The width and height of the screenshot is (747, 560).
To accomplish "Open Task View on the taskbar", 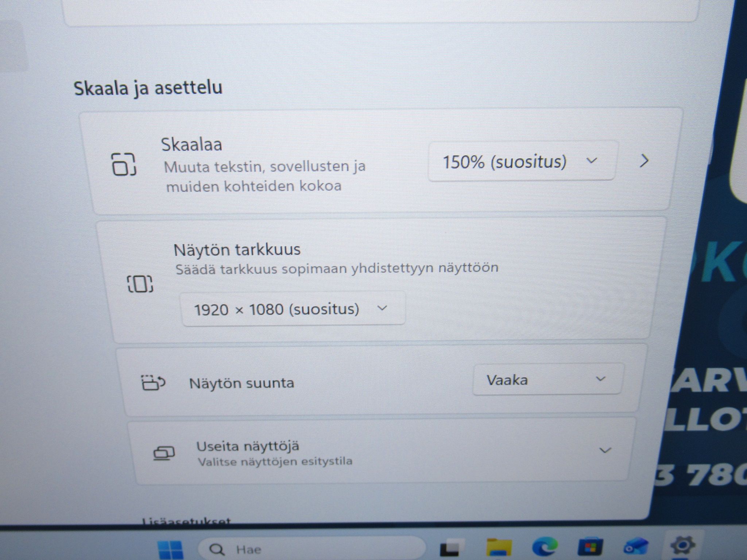I will point(452,548).
